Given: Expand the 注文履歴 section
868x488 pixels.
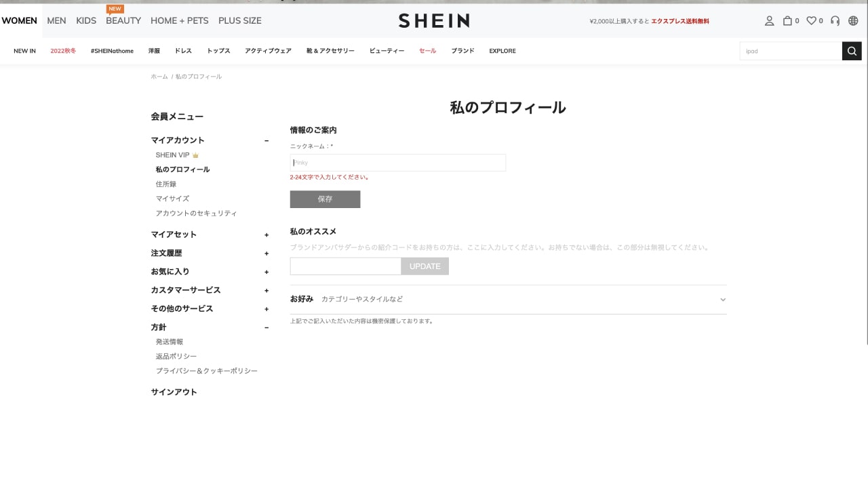Looking at the screenshot, I should point(267,253).
